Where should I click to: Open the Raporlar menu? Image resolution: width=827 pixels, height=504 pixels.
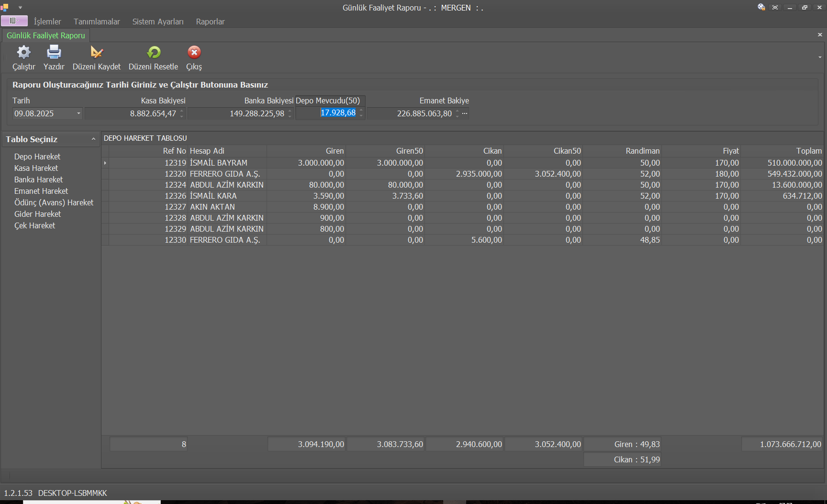coord(210,22)
